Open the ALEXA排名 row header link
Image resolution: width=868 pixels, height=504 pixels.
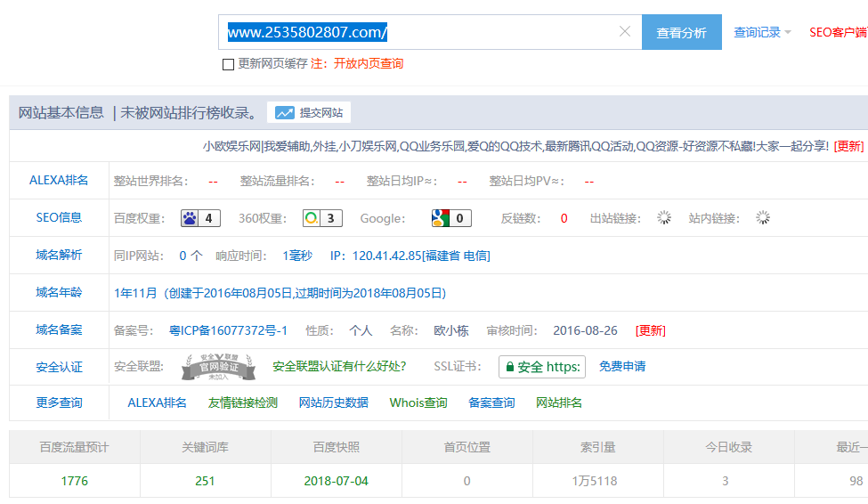coord(59,180)
